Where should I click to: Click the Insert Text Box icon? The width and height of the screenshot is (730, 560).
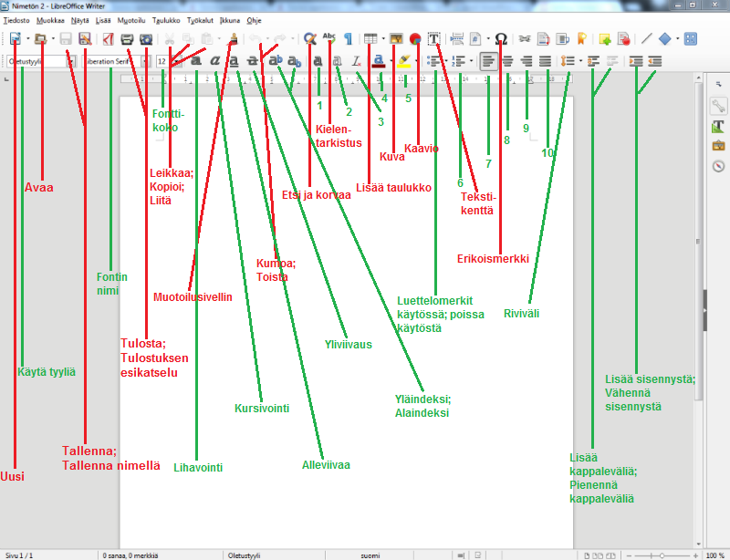(434, 39)
